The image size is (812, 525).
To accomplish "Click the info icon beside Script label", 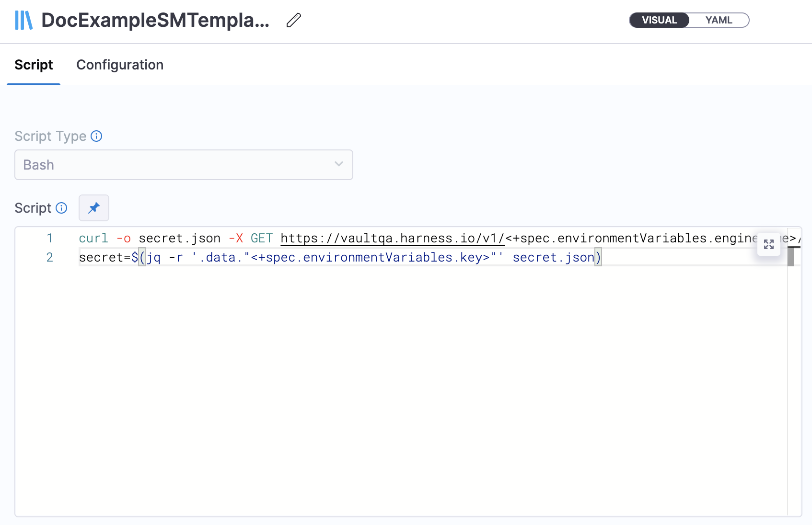I will [x=61, y=208].
